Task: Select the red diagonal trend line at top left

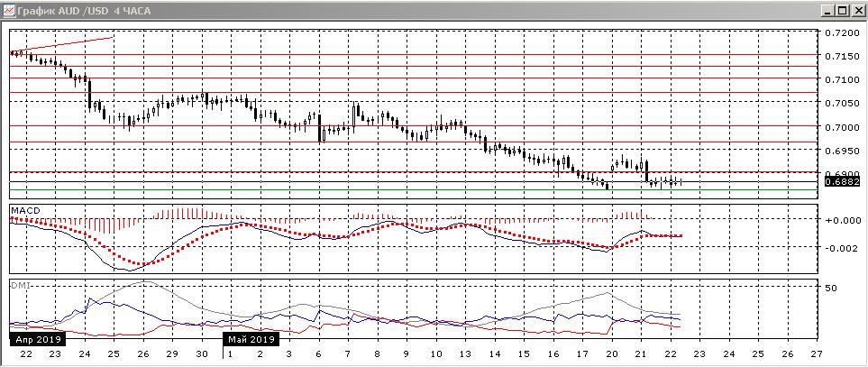Action: click(63, 45)
